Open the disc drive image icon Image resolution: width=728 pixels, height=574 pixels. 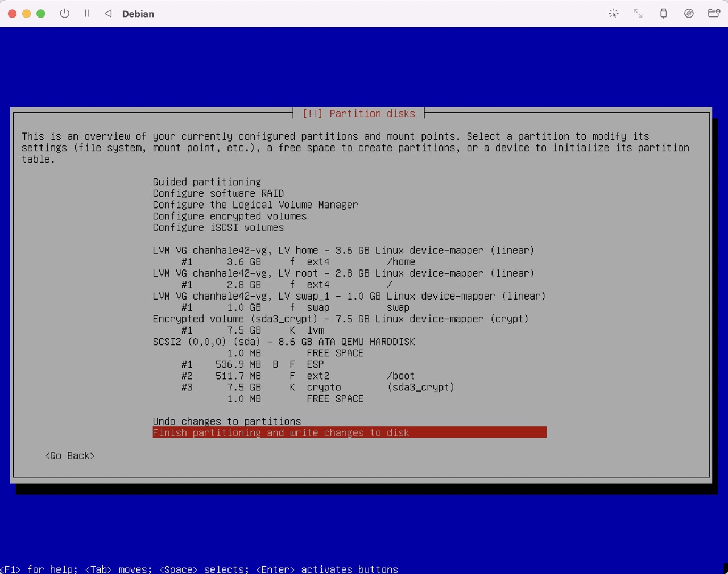point(689,13)
